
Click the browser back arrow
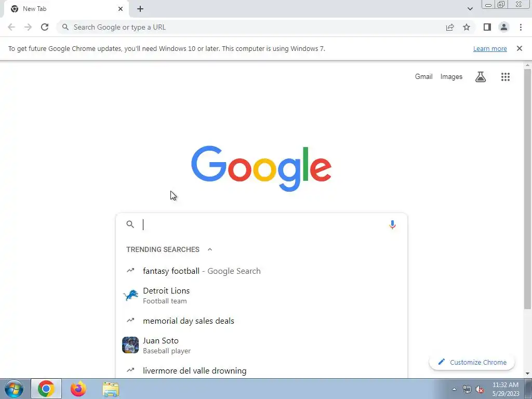point(11,27)
